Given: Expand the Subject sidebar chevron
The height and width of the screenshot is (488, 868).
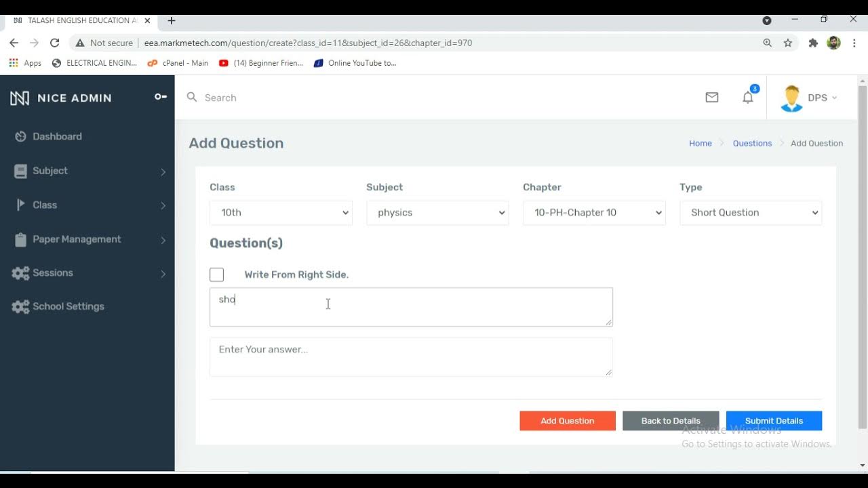Looking at the screenshot, I should (163, 172).
